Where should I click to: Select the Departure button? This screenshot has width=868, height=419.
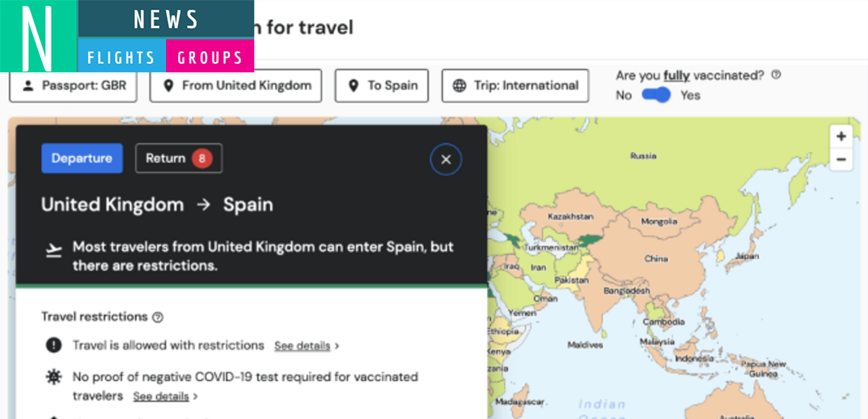tap(82, 158)
